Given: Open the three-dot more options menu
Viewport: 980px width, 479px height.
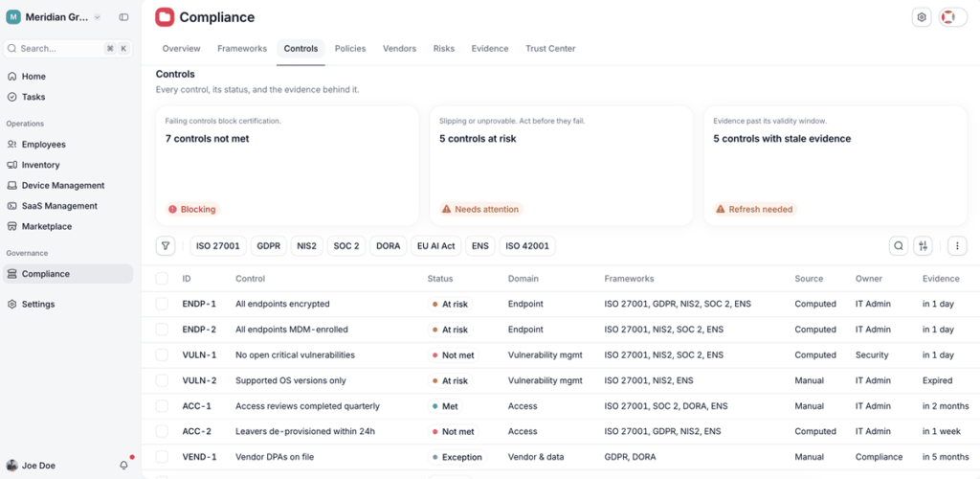Looking at the screenshot, I should point(957,246).
